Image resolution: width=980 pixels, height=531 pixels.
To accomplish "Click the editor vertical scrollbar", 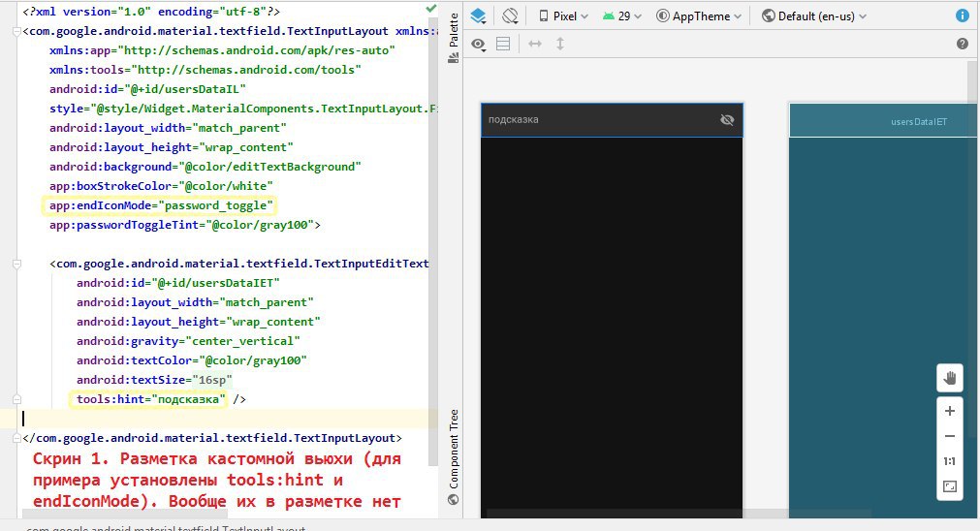I will tap(433, 240).
